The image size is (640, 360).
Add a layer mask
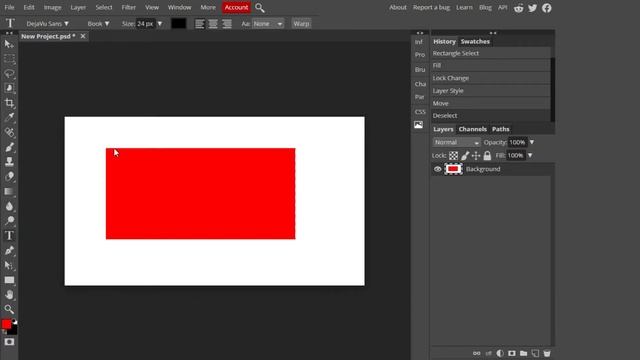511,353
